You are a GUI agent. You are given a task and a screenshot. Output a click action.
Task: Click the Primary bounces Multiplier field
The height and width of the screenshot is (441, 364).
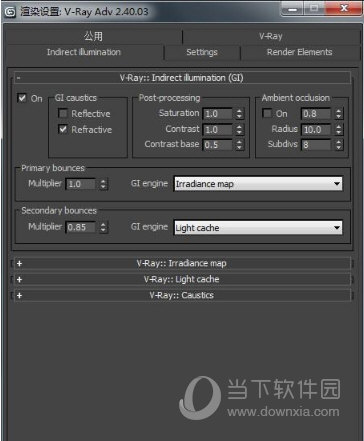coord(81,184)
